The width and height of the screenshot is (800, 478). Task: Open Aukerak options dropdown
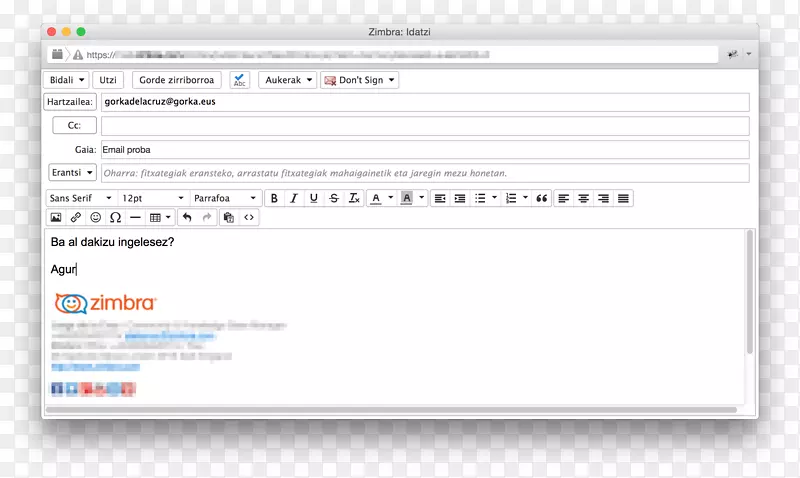[x=288, y=80]
